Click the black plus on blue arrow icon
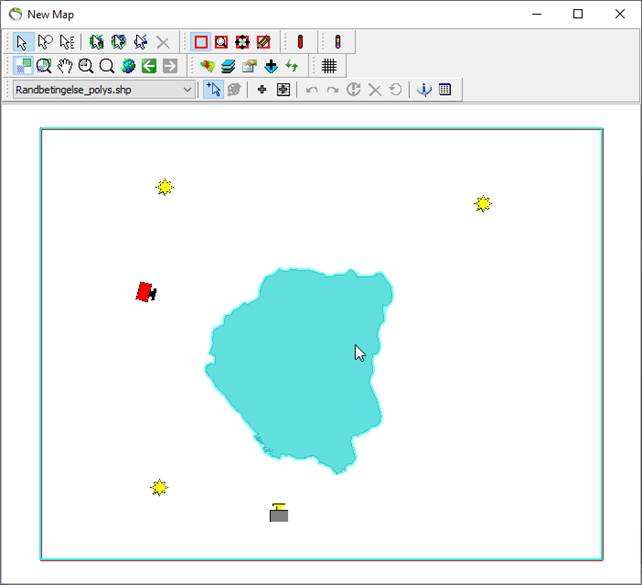This screenshot has width=642, height=585. point(271,66)
